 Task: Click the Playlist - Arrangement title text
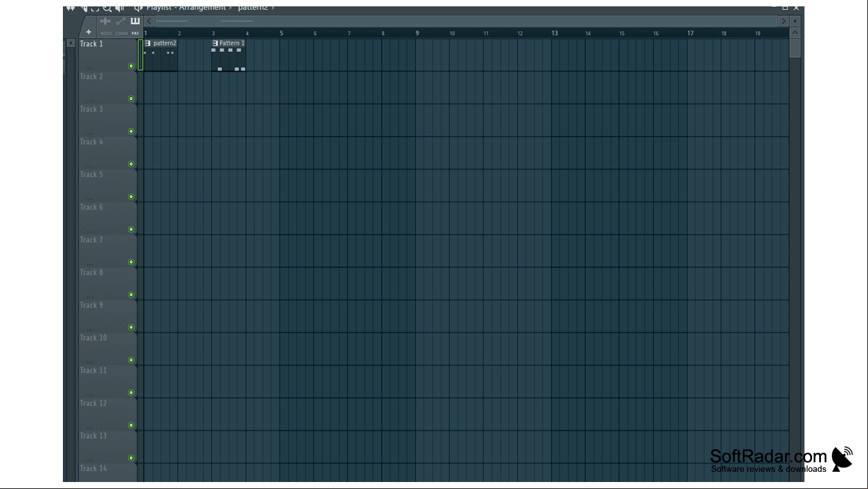pyautogui.click(x=186, y=8)
